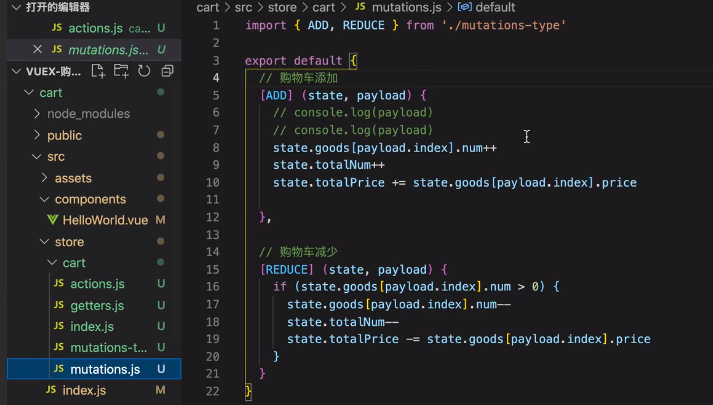
Task: Open the index.js with M status
Action: (84, 390)
